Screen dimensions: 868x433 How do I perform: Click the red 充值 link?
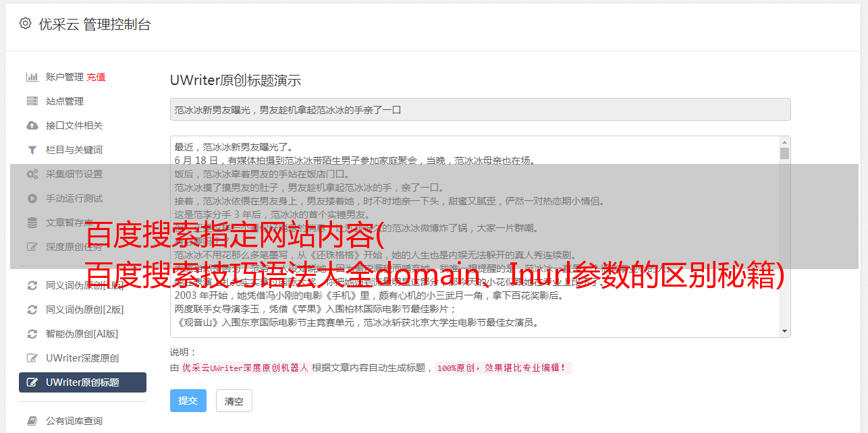[x=96, y=77]
